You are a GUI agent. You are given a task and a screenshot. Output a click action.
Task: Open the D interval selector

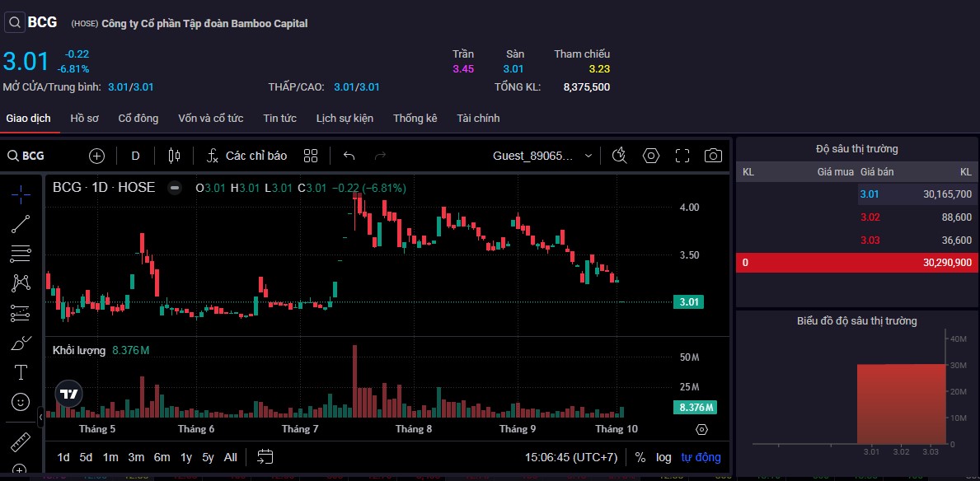click(x=135, y=156)
